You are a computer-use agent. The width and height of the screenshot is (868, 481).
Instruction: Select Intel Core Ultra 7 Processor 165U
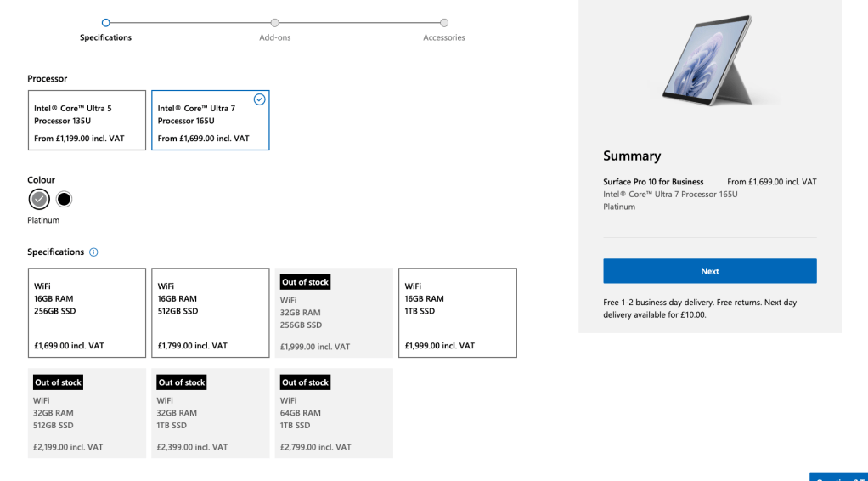tap(211, 121)
